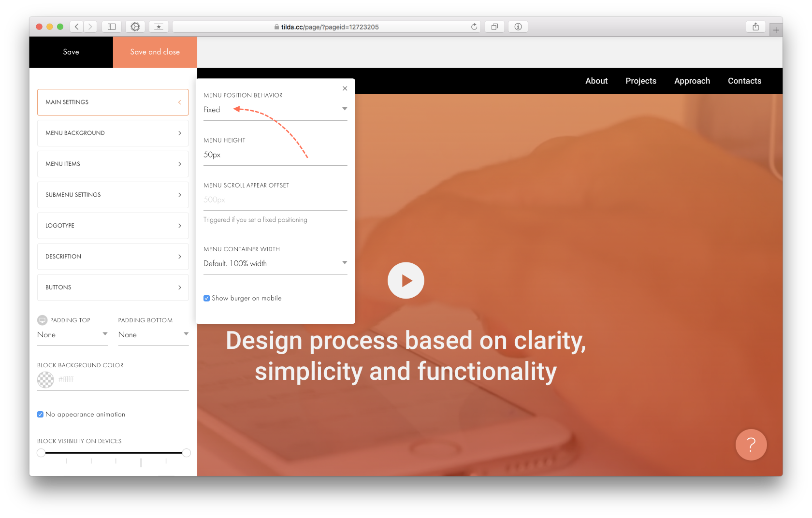Open the help question mark bubble

[x=751, y=445]
